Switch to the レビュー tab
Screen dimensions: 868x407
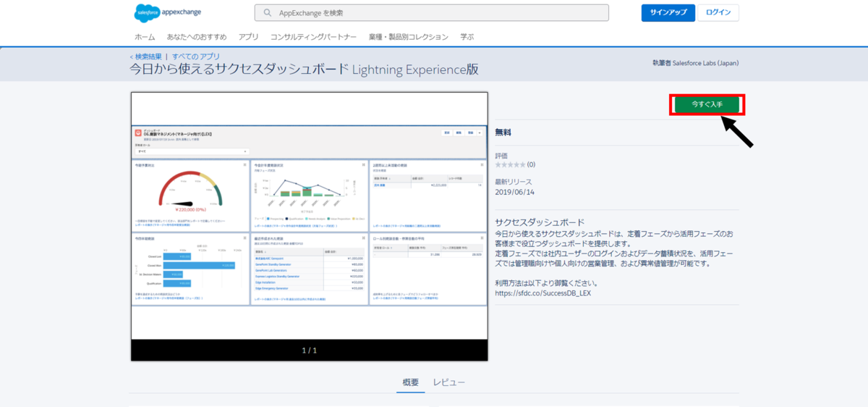click(x=449, y=382)
